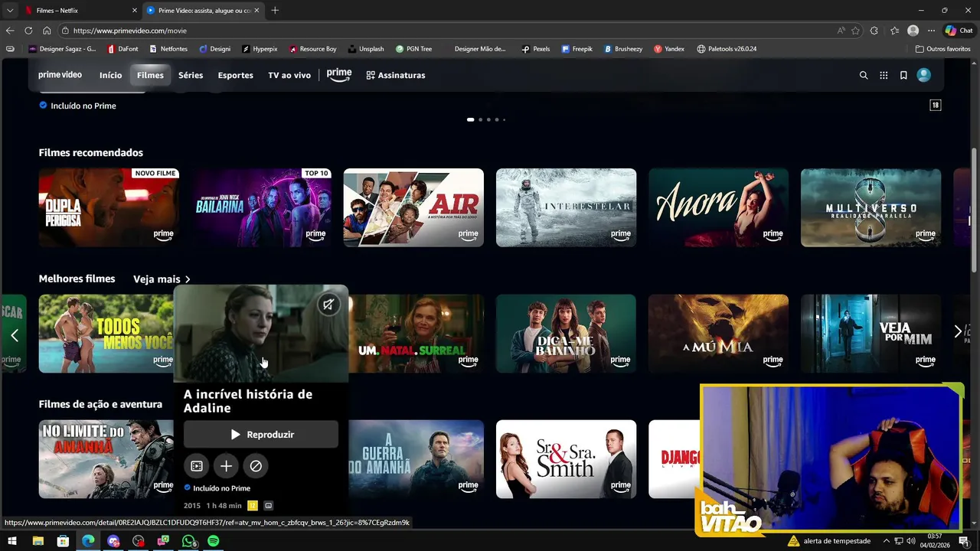Click the prime logo in navigation

(339, 75)
